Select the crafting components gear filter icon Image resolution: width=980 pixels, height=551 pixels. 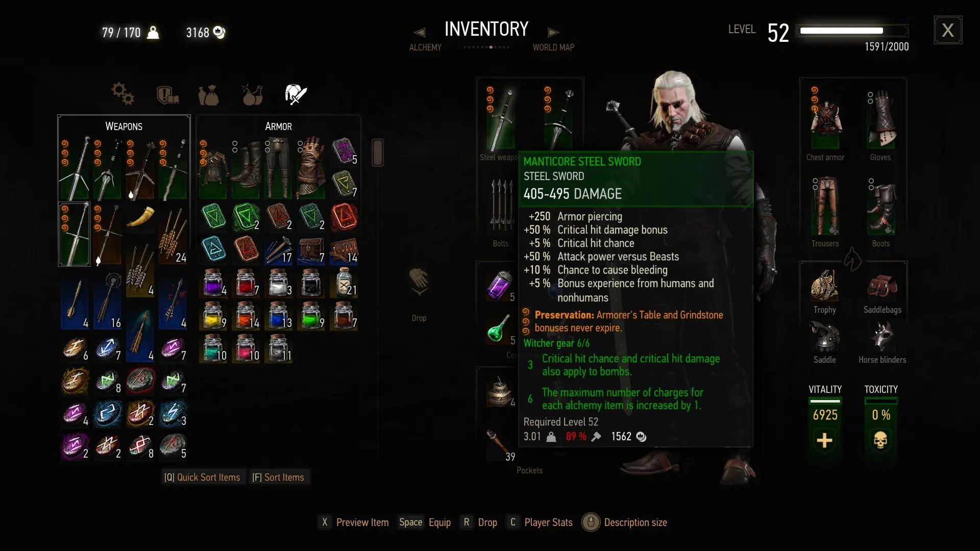point(122,94)
